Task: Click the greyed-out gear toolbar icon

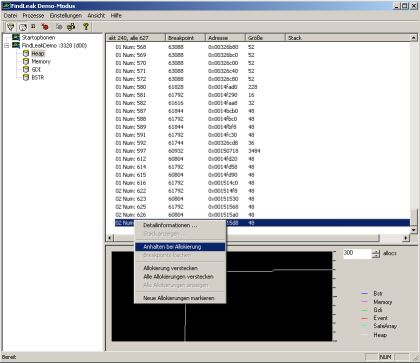Action: coord(59,27)
